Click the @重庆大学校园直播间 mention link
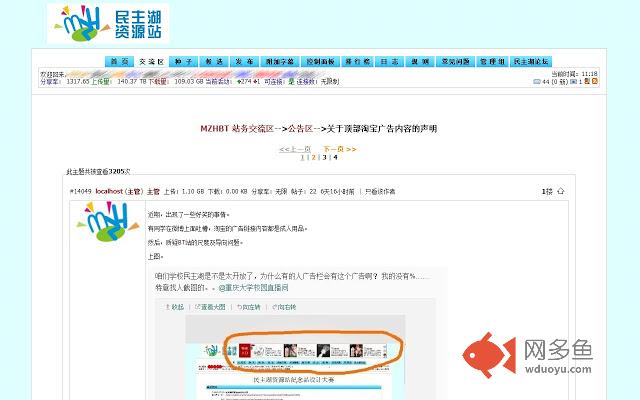Image resolution: width=640 pixels, height=400 pixels. 253,288
